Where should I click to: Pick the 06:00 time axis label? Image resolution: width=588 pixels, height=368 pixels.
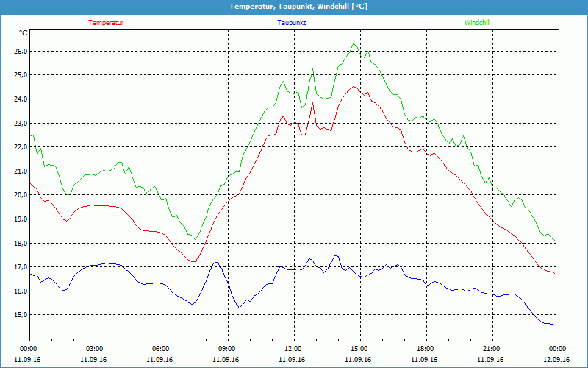(x=161, y=349)
